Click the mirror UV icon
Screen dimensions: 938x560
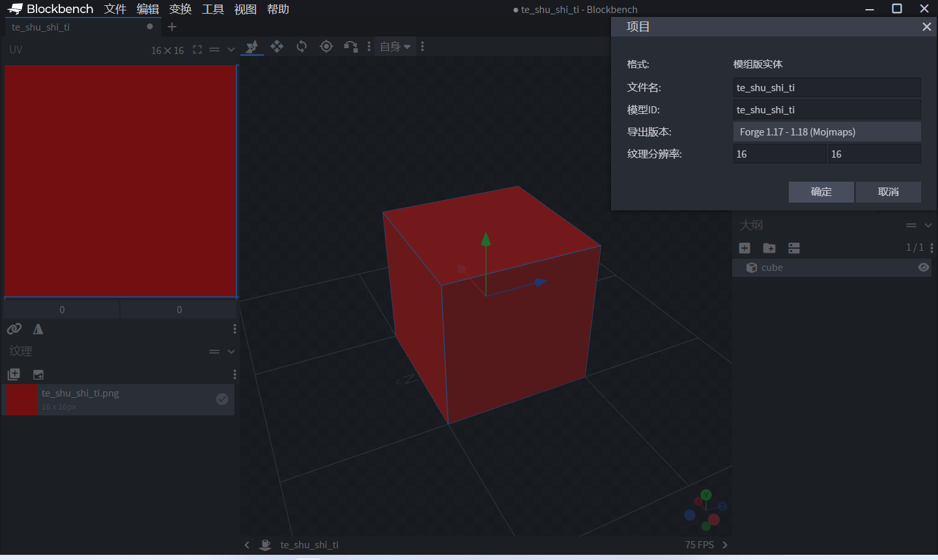pos(38,329)
